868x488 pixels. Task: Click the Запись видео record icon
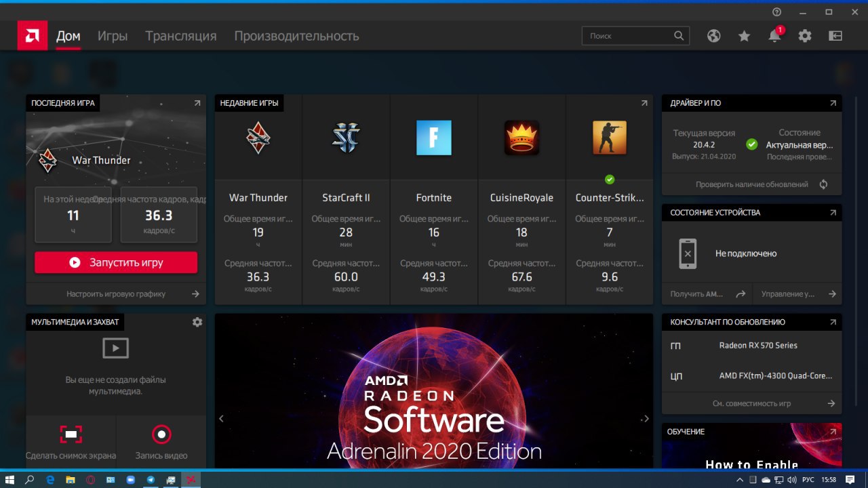coord(161,434)
